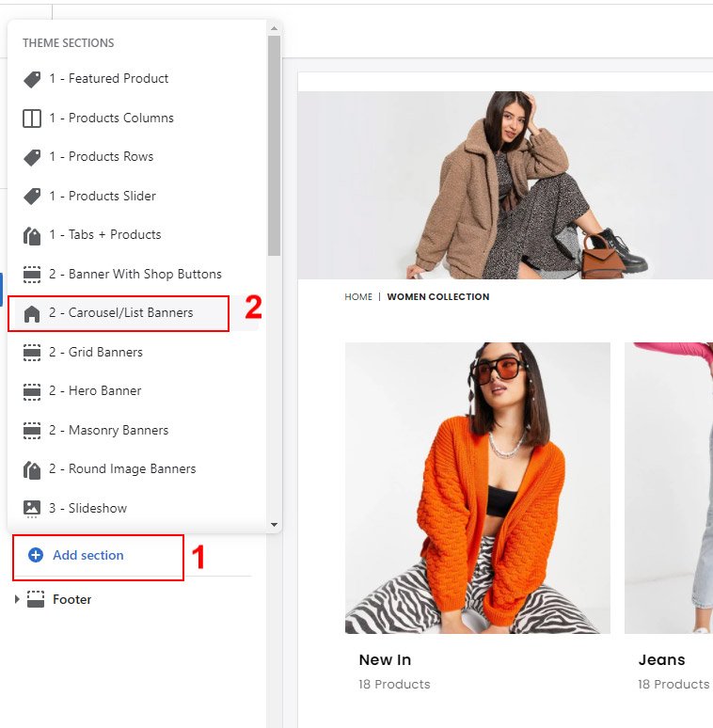The height and width of the screenshot is (728, 713).
Task: Open the HOME breadcrumb link
Action: coord(358,297)
